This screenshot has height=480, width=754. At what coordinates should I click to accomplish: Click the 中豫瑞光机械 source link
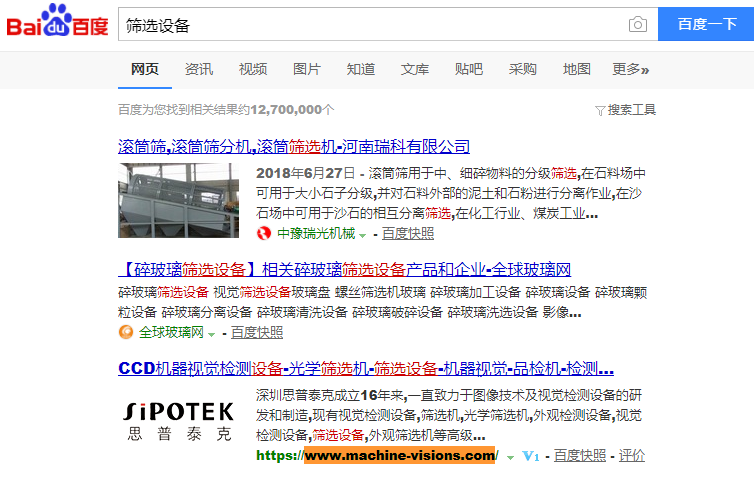[x=316, y=234]
